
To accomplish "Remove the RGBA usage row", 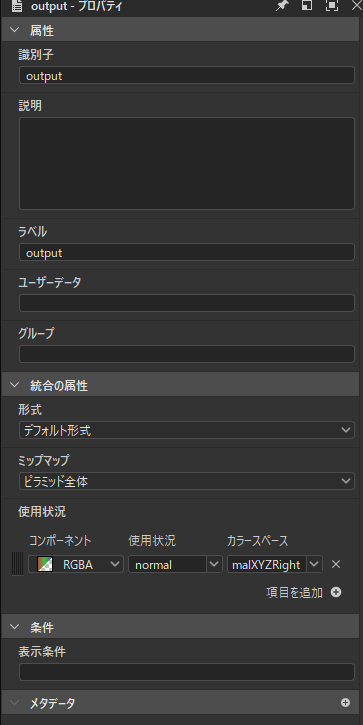I will click(x=336, y=564).
